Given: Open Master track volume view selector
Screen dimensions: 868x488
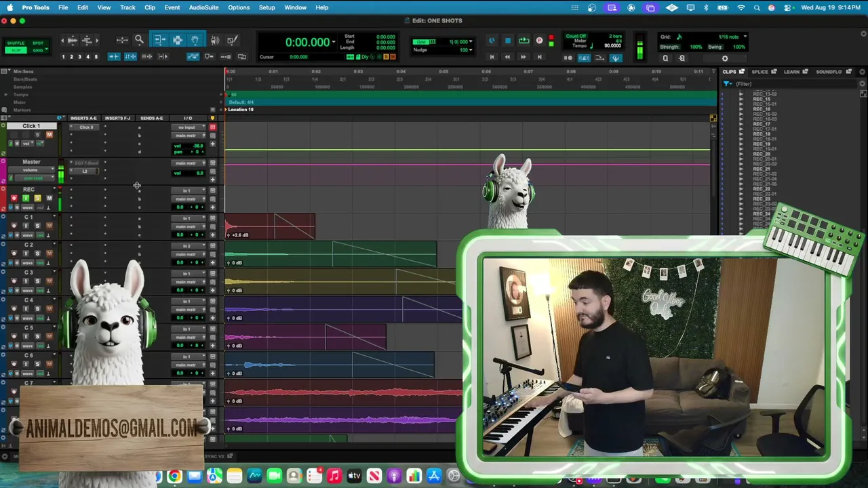Looking at the screenshot, I should coord(31,170).
